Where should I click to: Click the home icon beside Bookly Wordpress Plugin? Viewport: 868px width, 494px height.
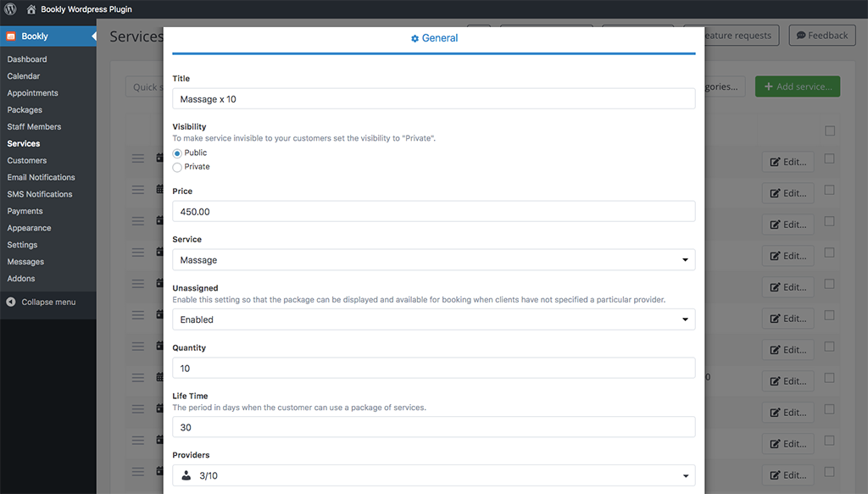tap(31, 8)
